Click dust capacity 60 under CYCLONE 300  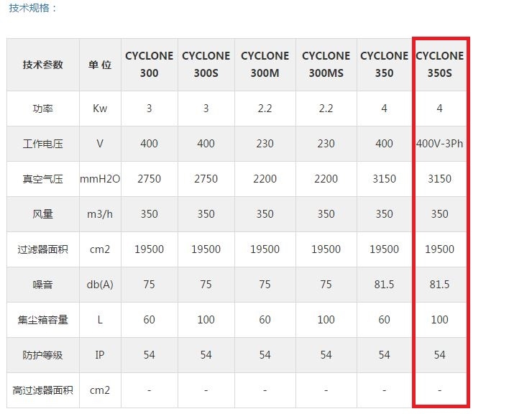pos(150,320)
